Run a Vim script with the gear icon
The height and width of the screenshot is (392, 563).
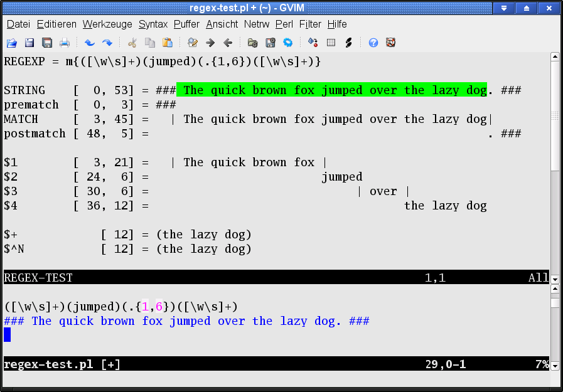tap(288, 43)
